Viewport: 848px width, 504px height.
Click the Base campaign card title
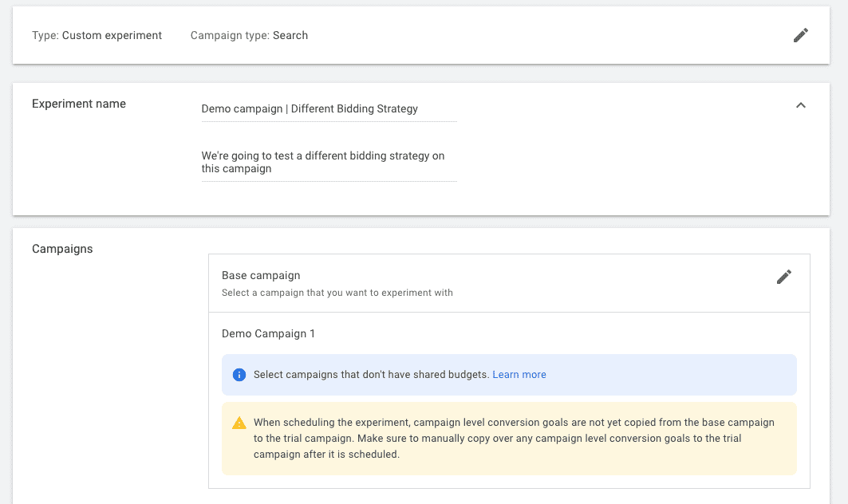260,275
